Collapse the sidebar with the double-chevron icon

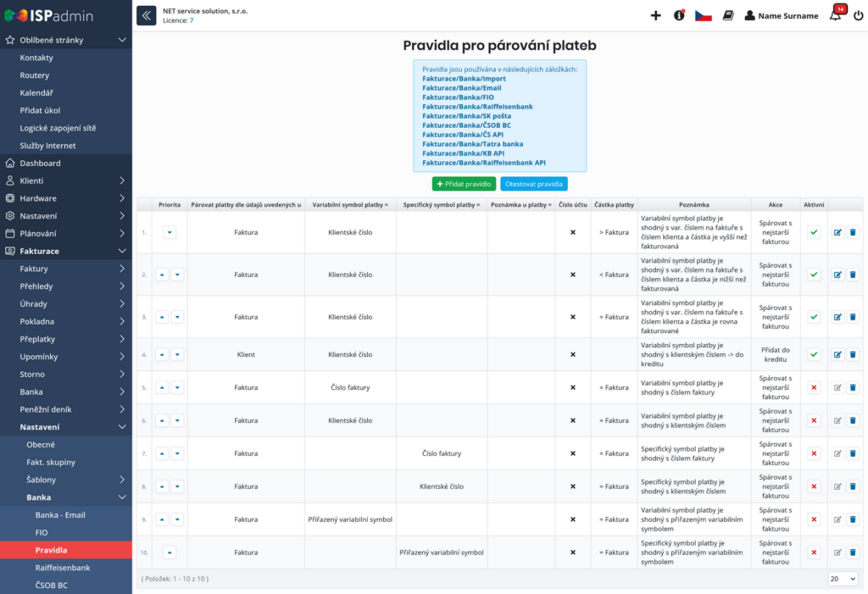click(x=146, y=15)
